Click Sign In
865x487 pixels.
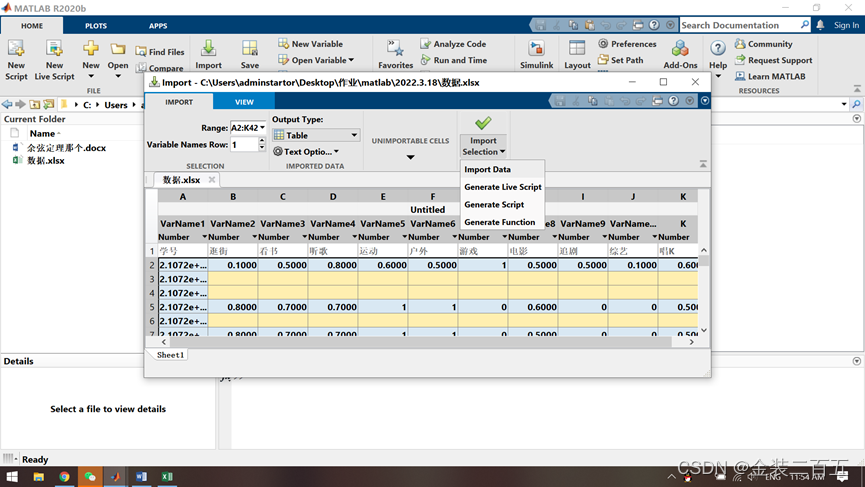pyautogui.click(x=846, y=25)
